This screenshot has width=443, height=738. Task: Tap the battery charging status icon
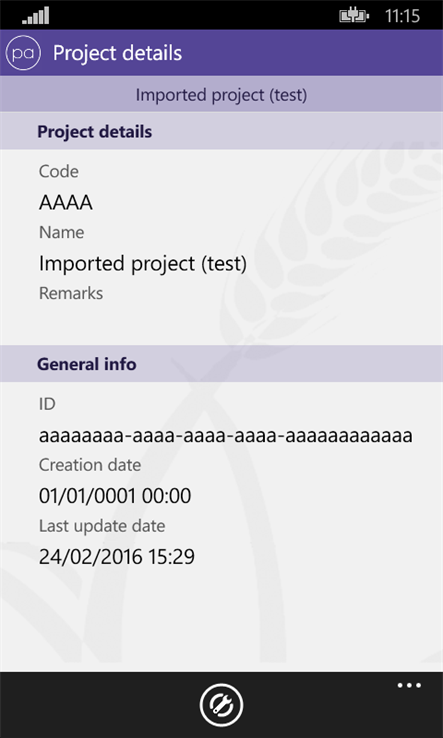[x=354, y=16]
